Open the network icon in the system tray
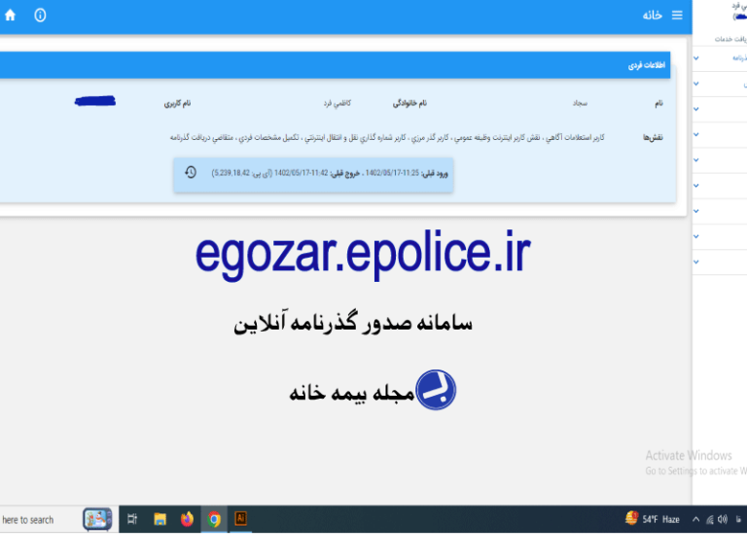Image resolution: width=747 pixels, height=560 pixels. tap(710, 519)
